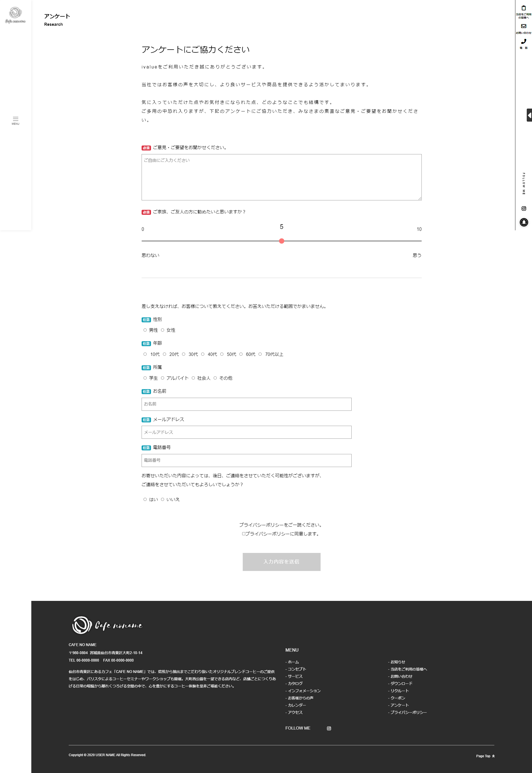Click the 電話番号 input field
Screen dimensions: 532x773
coord(246,460)
